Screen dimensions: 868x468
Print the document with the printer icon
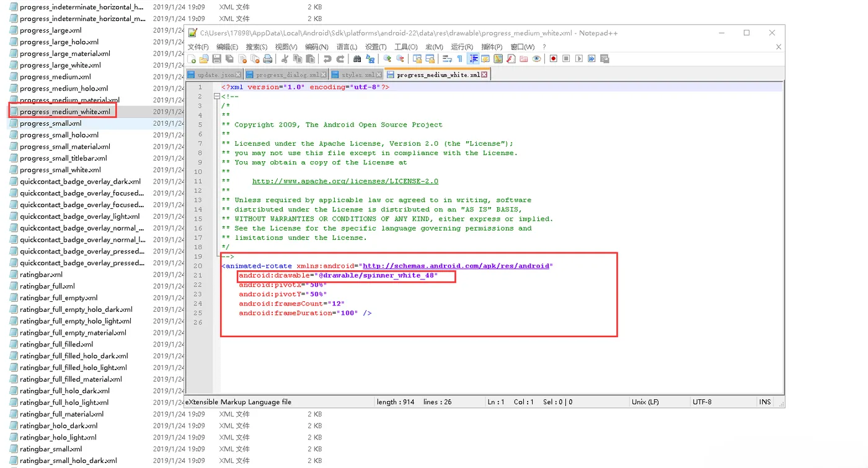point(267,59)
